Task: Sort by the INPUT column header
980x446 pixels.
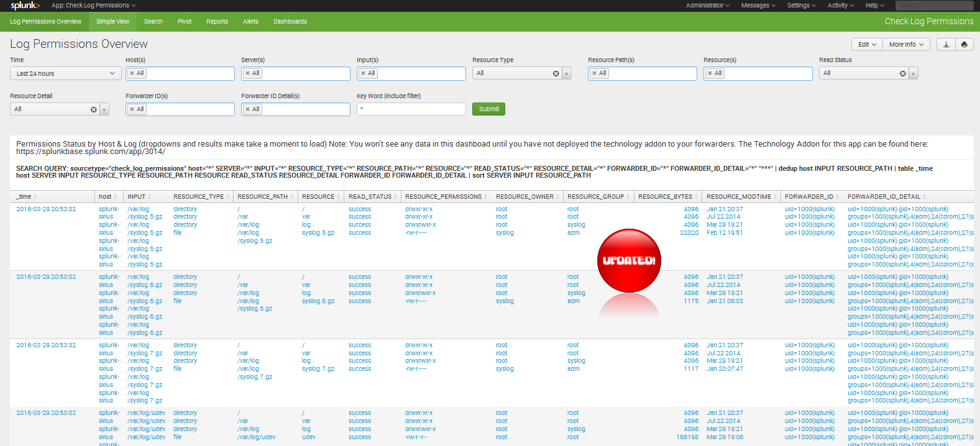Action: coord(139,197)
